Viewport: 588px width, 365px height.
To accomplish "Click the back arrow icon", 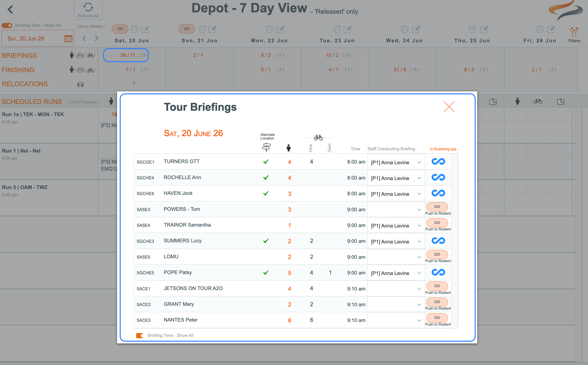I will point(10,10).
